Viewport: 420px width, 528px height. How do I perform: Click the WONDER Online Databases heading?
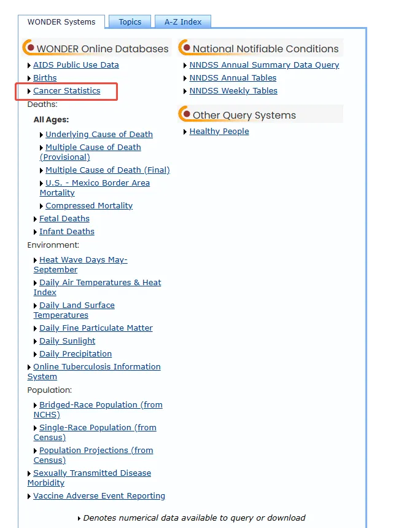tap(103, 49)
